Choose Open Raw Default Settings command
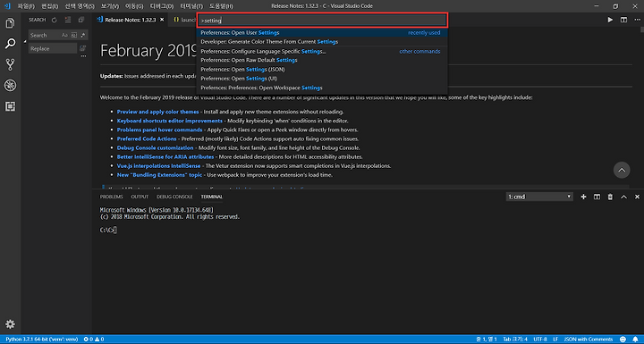 [322, 61]
